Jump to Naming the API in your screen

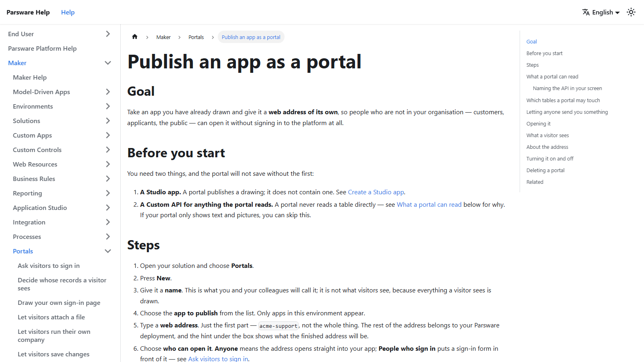[x=568, y=88]
